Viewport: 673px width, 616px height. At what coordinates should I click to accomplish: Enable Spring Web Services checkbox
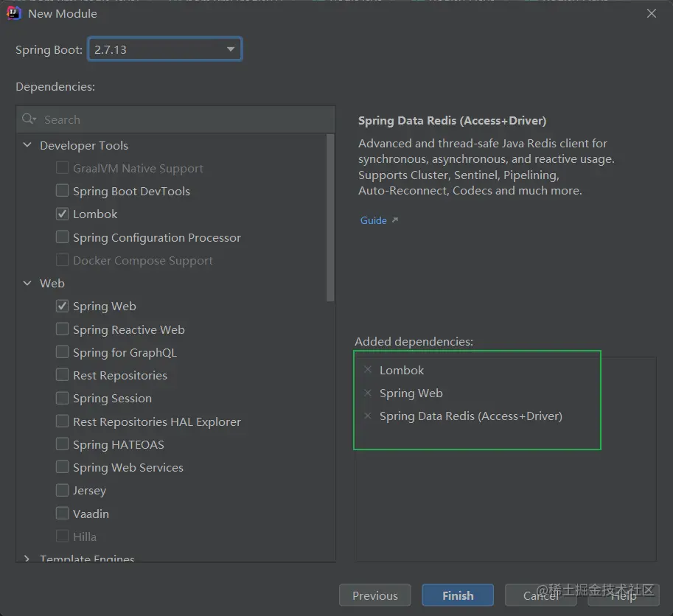[62, 467]
